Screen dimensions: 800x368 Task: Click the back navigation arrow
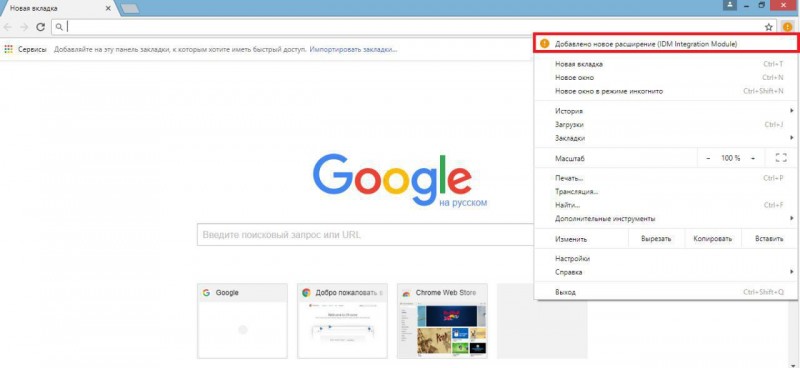point(9,27)
